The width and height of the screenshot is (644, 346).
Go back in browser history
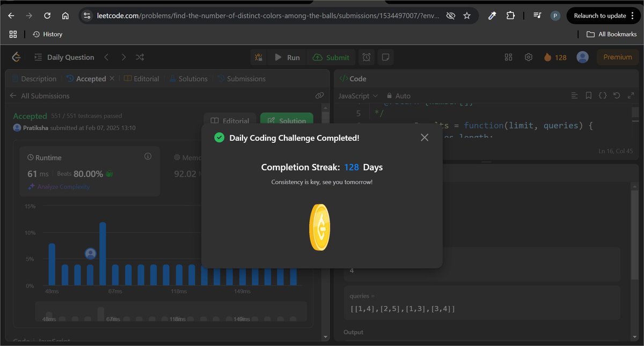11,16
